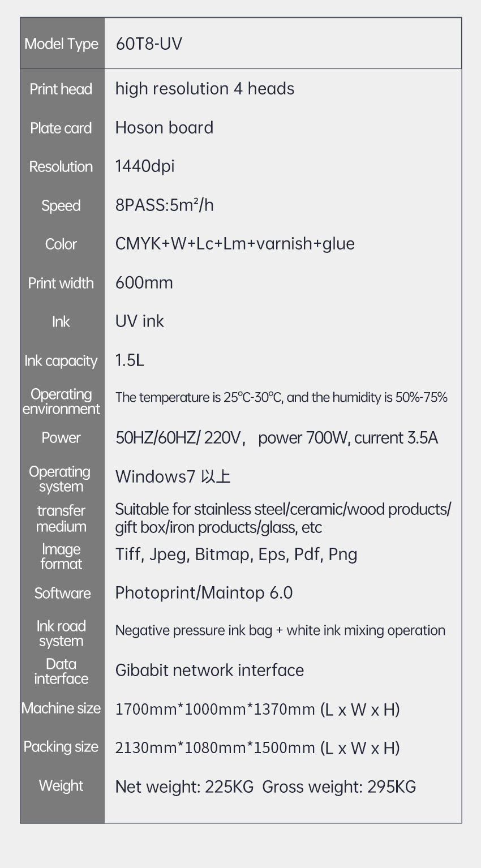Select the Machine size dimensions

tap(257, 710)
